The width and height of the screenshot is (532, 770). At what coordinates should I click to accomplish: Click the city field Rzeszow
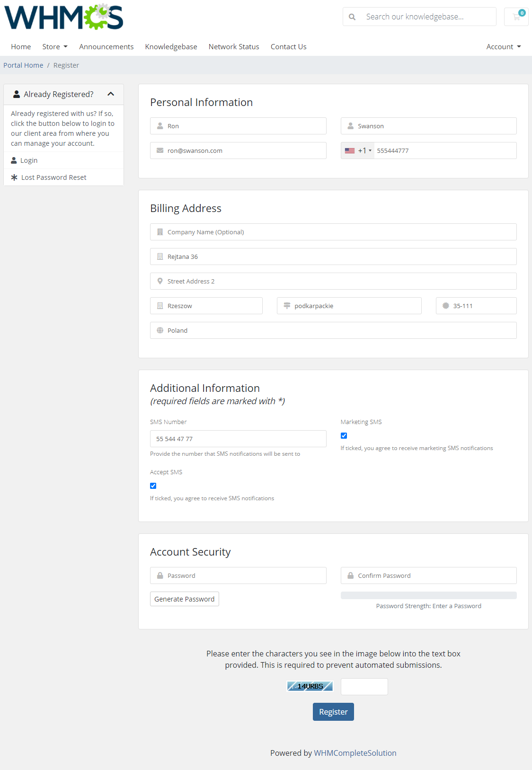(206, 306)
